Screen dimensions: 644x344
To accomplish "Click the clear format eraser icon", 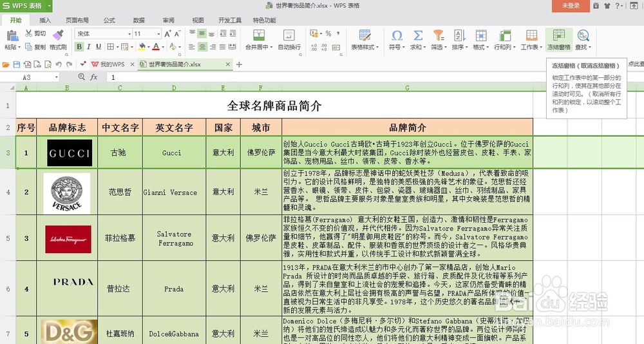I will click(173, 47).
